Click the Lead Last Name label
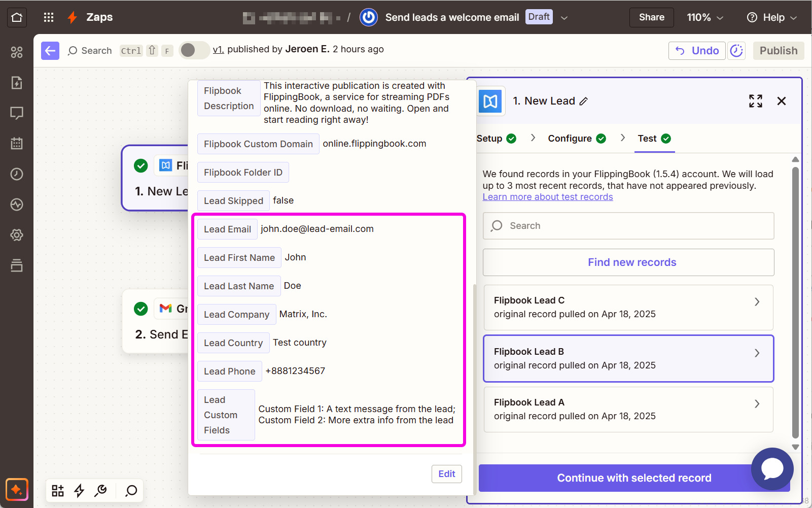This screenshot has height=508, width=812. click(239, 286)
